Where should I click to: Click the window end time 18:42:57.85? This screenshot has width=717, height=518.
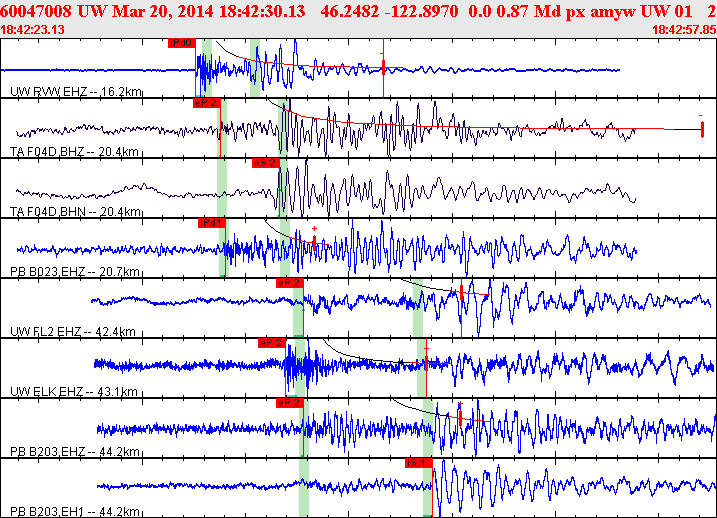[x=684, y=30]
